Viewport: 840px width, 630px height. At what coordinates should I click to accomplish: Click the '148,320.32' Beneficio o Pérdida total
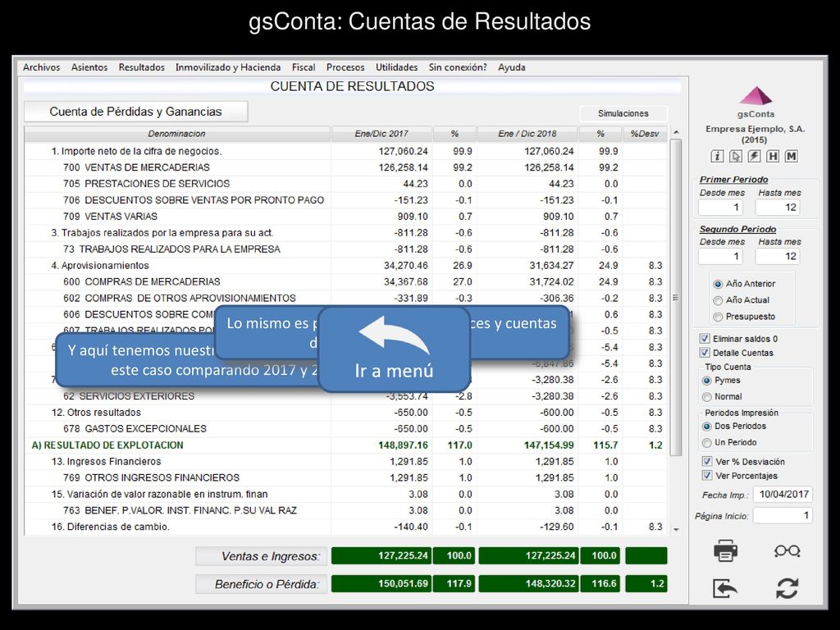tap(528, 583)
